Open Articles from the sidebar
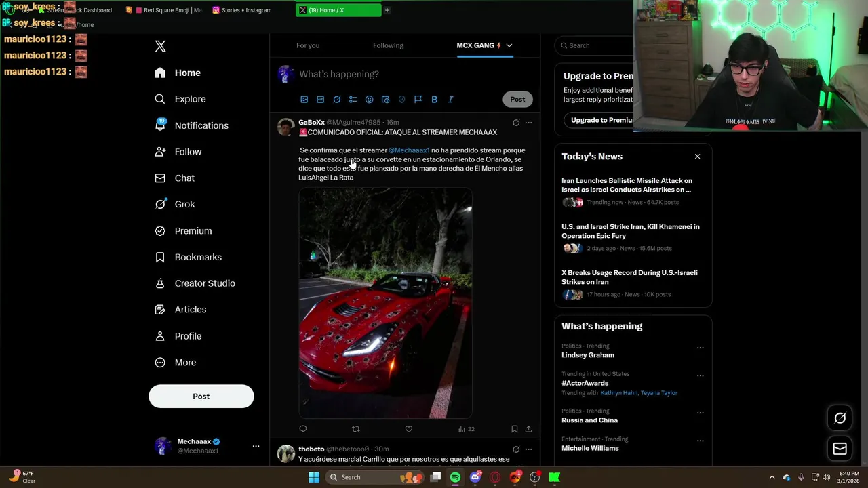Viewport: 868px width, 488px height. 180,310
